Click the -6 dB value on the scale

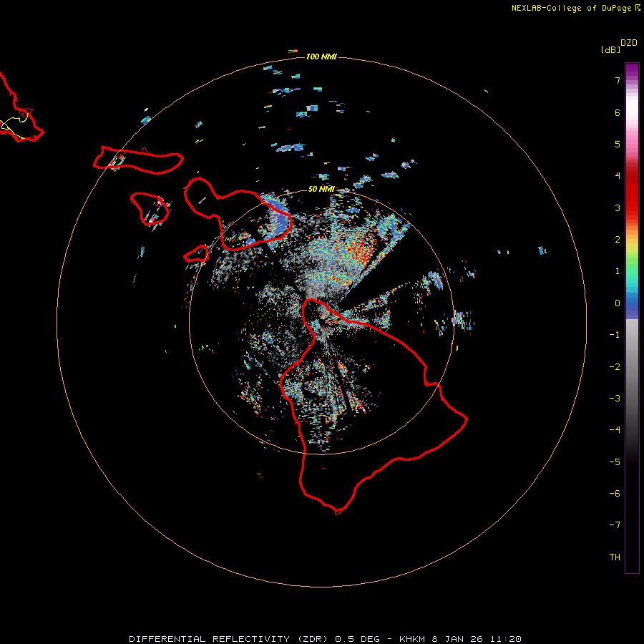point(615,494)
